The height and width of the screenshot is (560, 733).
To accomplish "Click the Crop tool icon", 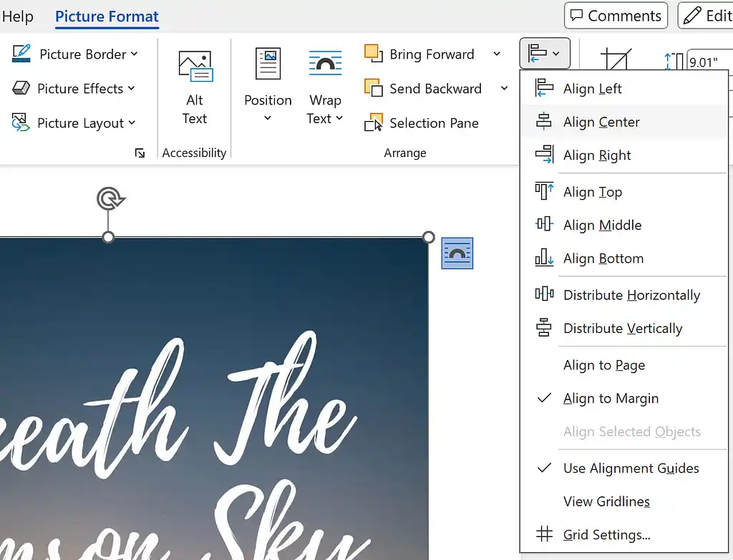I will [x=616, y=59].
